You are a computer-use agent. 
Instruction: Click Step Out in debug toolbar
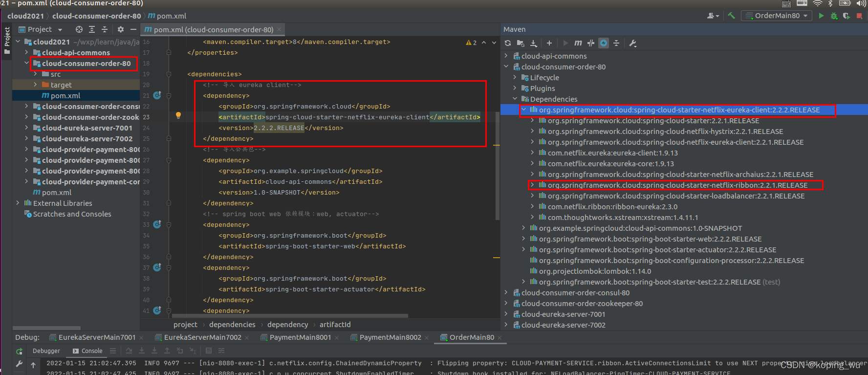[167, 351]
